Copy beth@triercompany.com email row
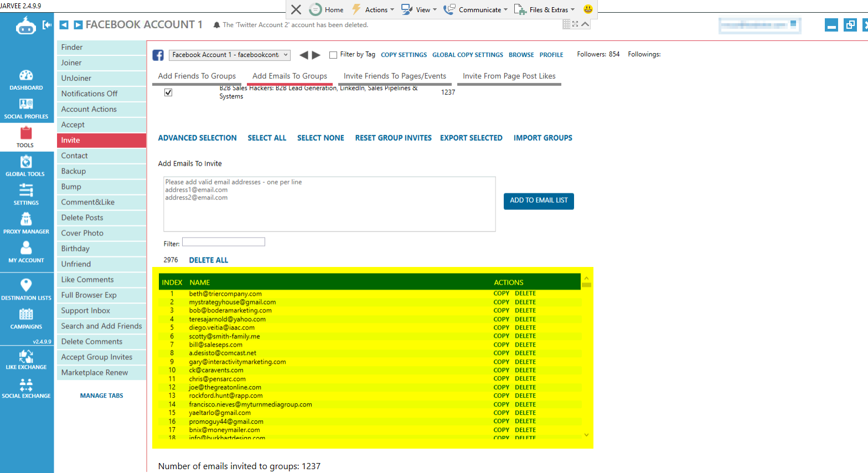The height and width of the screenshot is (473, 868). [x=501, y=294]
